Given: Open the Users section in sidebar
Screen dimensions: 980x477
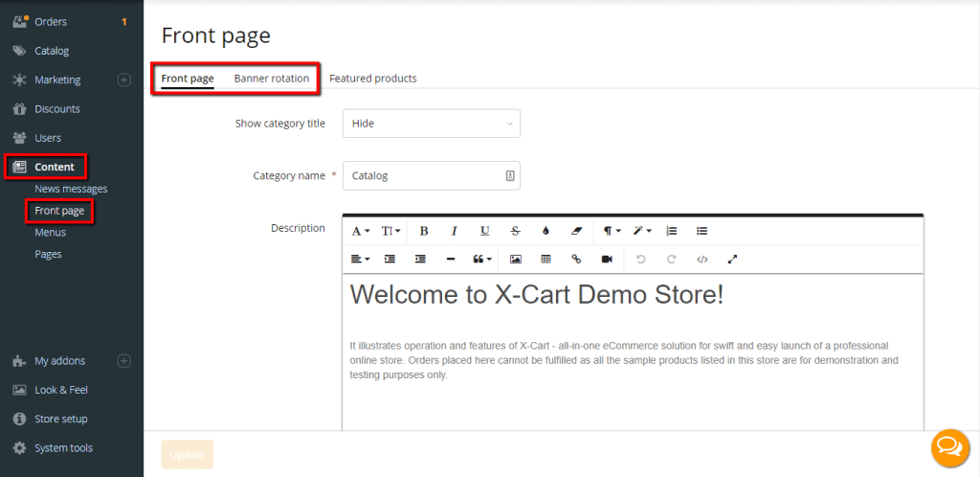Looking at the screenshot, I should pyautogui.click(x=48, y=138).
